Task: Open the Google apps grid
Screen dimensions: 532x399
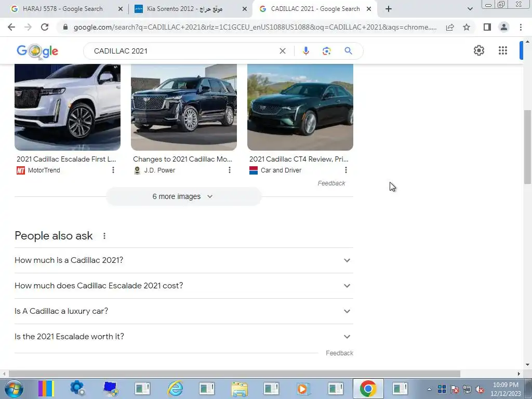Action: click(503, 50)
